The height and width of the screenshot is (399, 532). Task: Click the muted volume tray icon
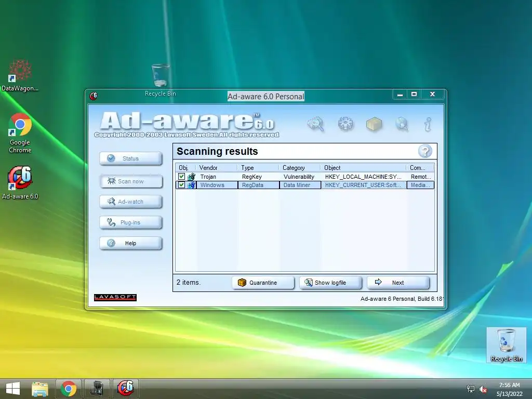(483, 389)
